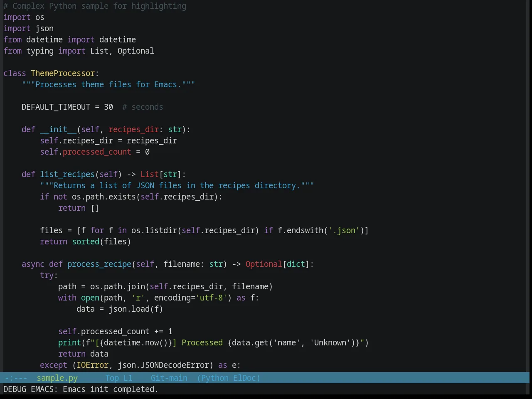Image resolution: width=532 pixels, height=399 pixels.
Task: Click the __init__ method name
Action: point(58,129)
